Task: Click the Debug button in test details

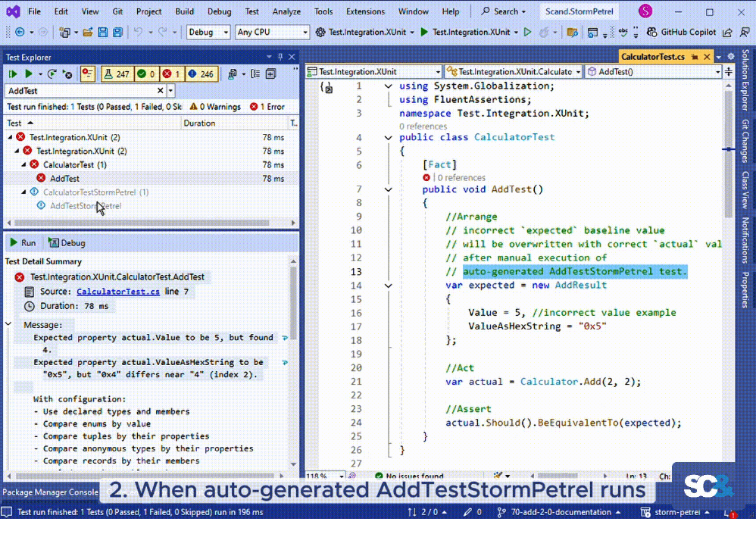Action: point(67,243)
